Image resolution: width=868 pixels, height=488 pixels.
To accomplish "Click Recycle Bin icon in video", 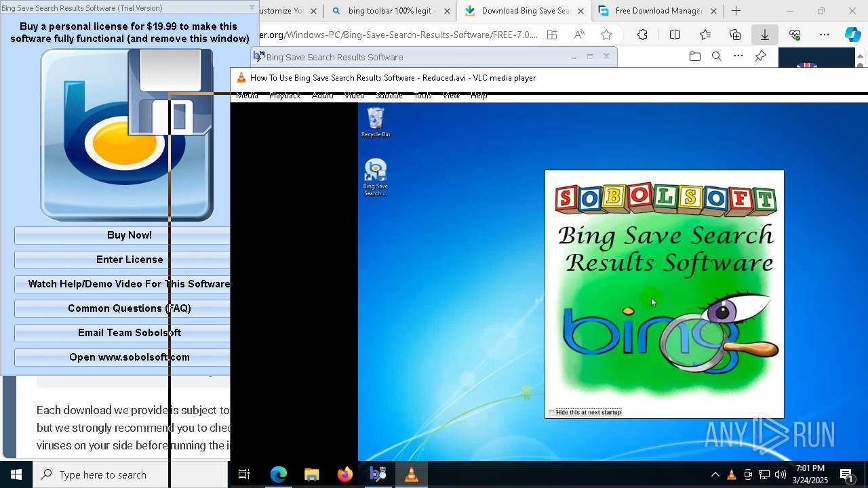I will coord(375,122).
